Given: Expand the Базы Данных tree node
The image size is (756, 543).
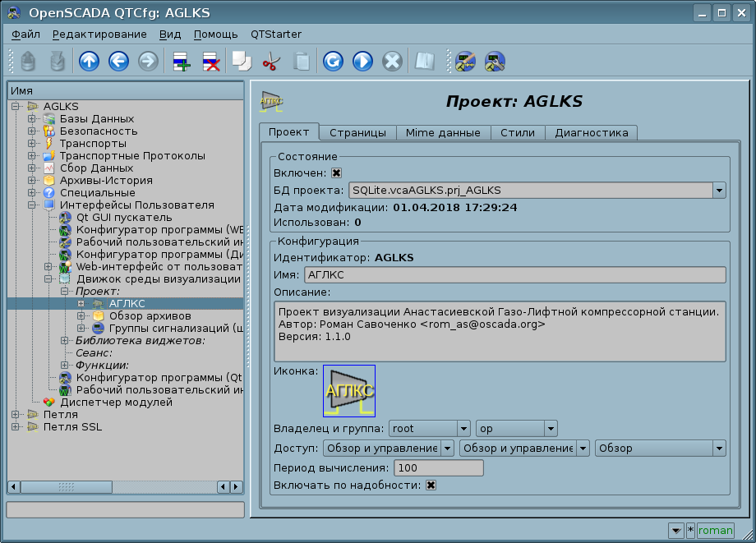Looking at the screenshot, I should [32, 118].
